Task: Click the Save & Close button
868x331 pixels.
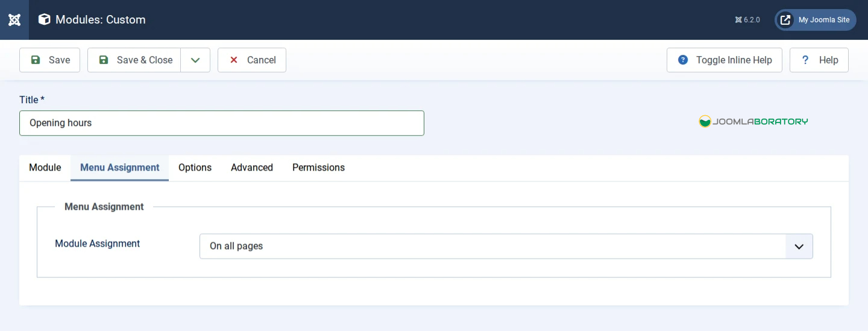Action: (x=134, y=60)
